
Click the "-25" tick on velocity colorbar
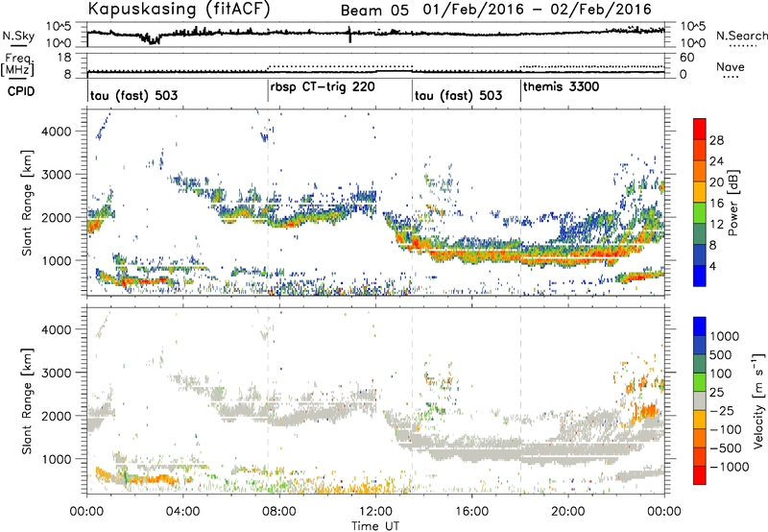pyautogui.click(x=722, y=411)
